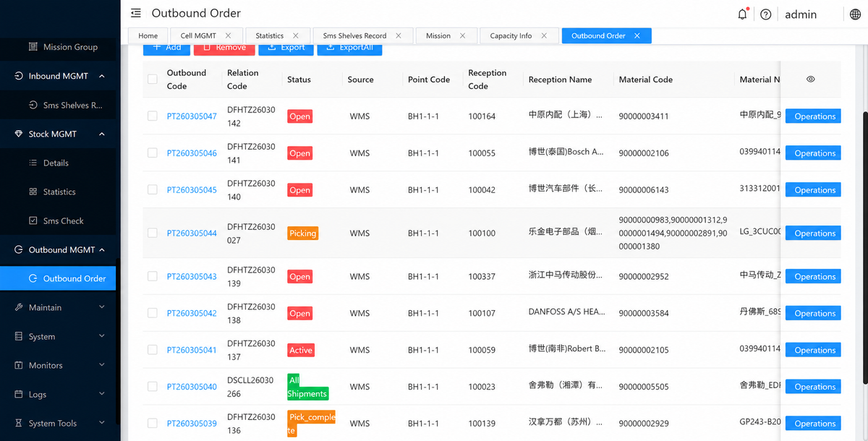868x441 pixels.
Task: Switch to the Home tab
Action: pyautogui.click(x=148, y=35)
